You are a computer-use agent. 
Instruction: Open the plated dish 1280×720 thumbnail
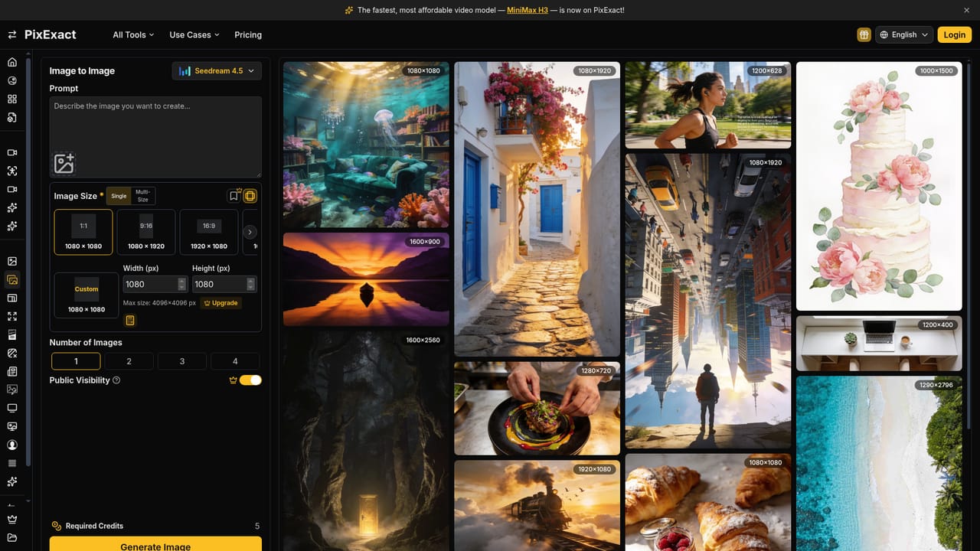(x=537, y=409)
